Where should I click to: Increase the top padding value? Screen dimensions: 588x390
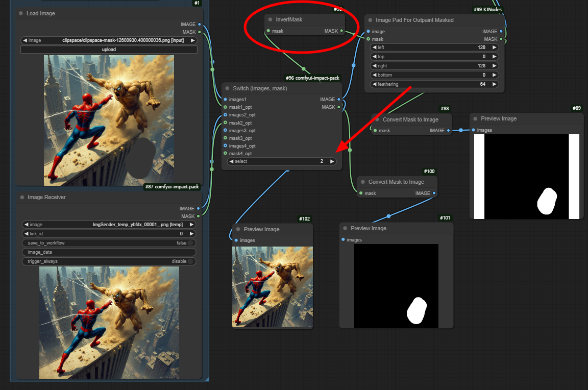pos(494,57)
